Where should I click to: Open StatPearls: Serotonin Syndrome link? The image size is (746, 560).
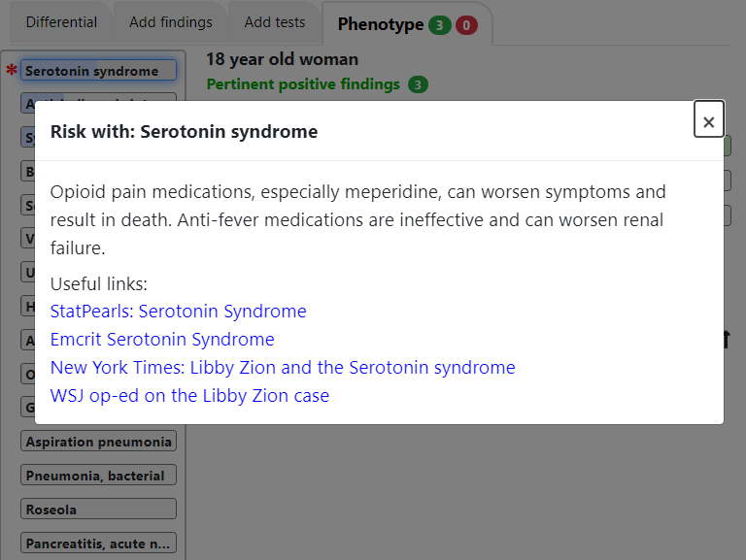coord(179,312)
